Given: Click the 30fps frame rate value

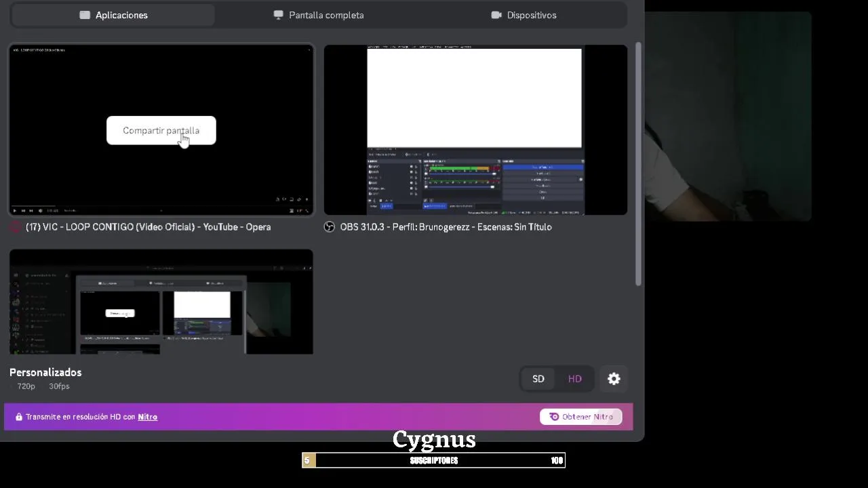Looking at the screenshot, I should click(59, 386).
